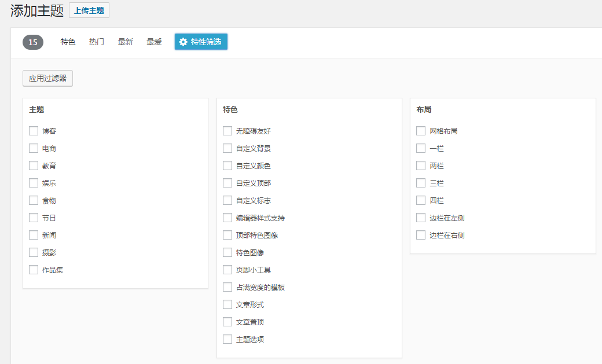Show the 最新 themes tab

126,42
